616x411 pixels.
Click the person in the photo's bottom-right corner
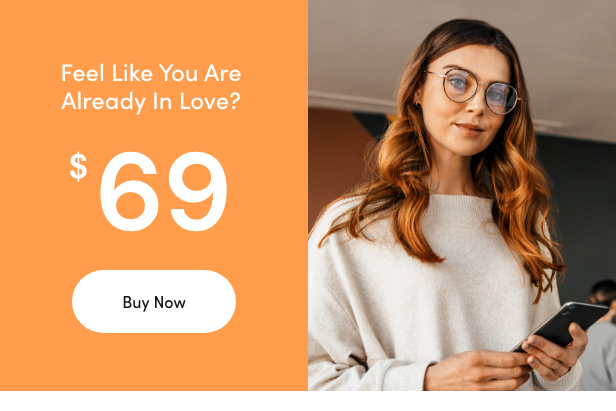[x=599, y=334]
